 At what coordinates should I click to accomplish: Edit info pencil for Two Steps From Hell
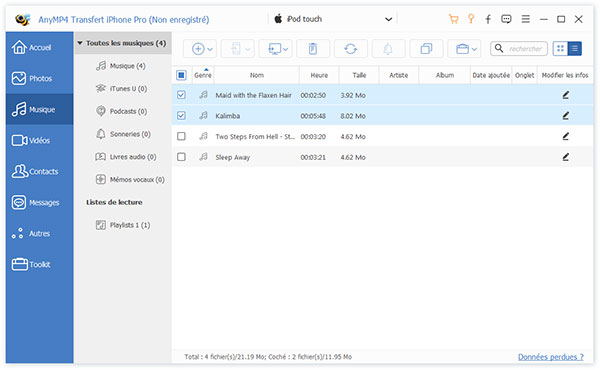click(x=566, y=136)
